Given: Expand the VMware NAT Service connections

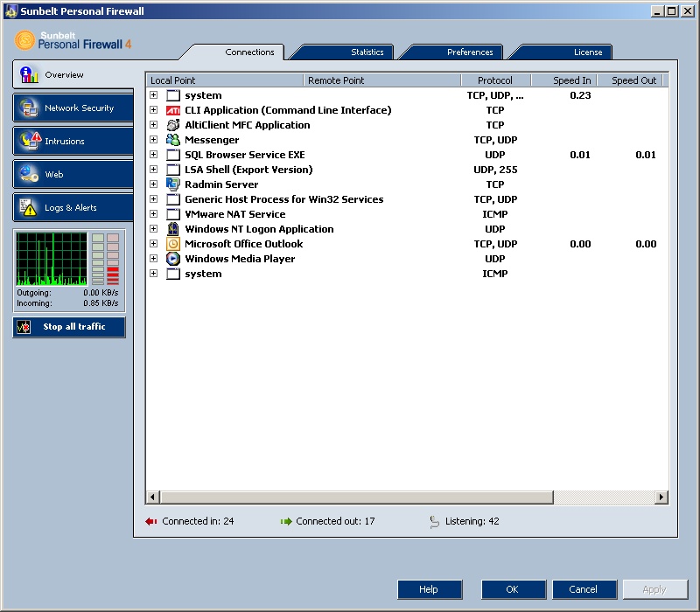Looking at the screenshot, I should pos(154,214).
